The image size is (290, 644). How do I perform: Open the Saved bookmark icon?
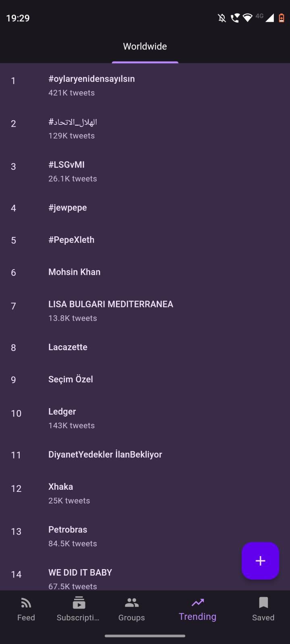pos(263,603)
